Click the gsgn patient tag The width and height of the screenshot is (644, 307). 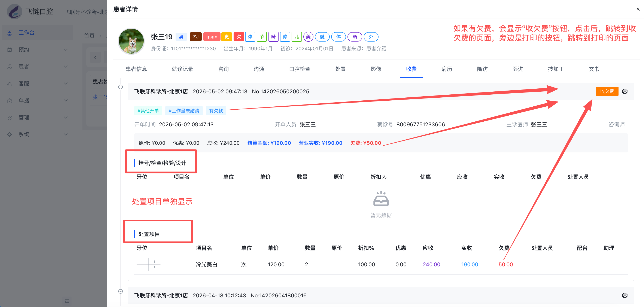coord(212,37)
